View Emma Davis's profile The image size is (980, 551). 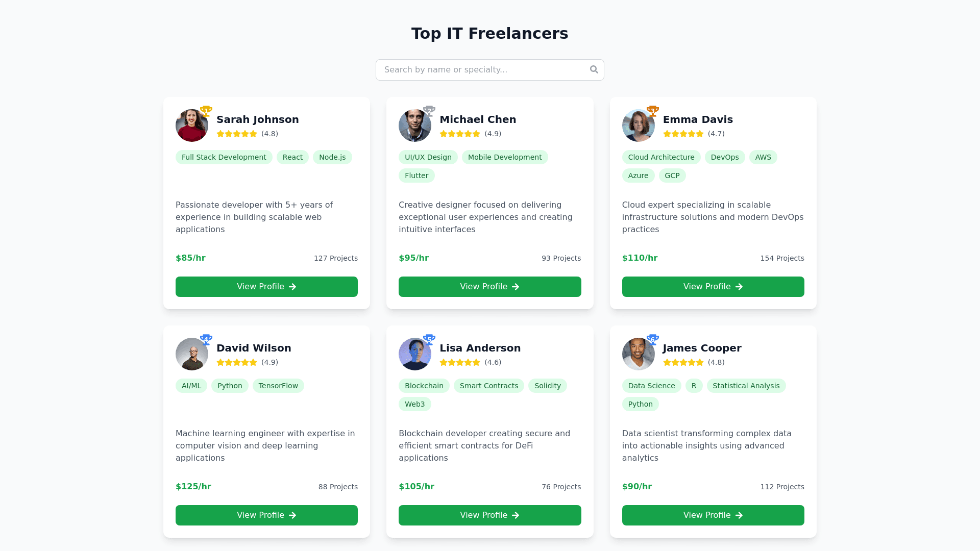(713, 287)
